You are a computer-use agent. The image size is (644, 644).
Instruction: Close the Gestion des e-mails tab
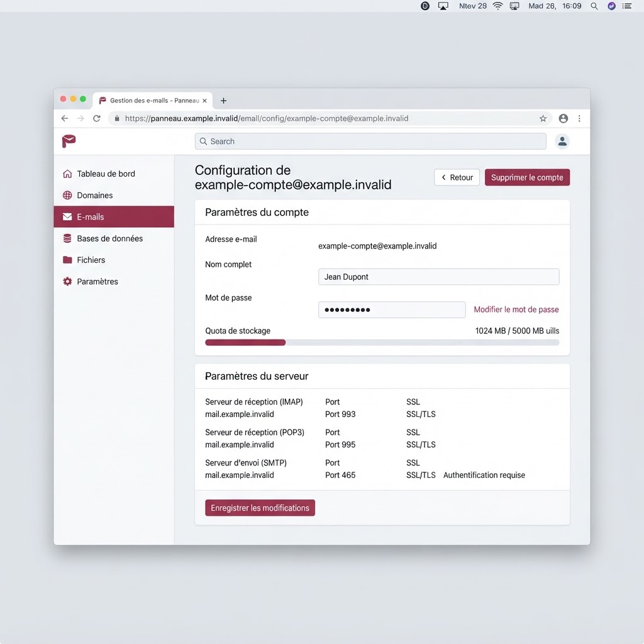pyautogui.click(x=204, y=101)
